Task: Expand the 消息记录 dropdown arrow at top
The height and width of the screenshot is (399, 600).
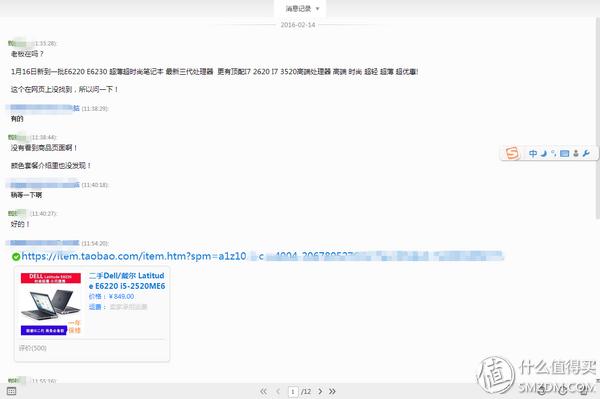Action: coord(317,9)
